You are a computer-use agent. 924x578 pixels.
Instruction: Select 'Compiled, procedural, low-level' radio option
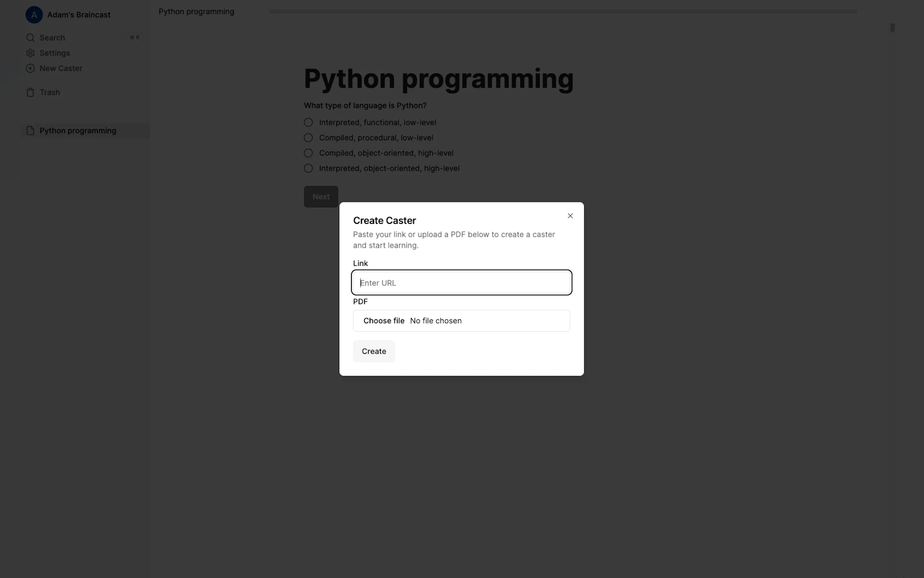click(x=308, y=138)
